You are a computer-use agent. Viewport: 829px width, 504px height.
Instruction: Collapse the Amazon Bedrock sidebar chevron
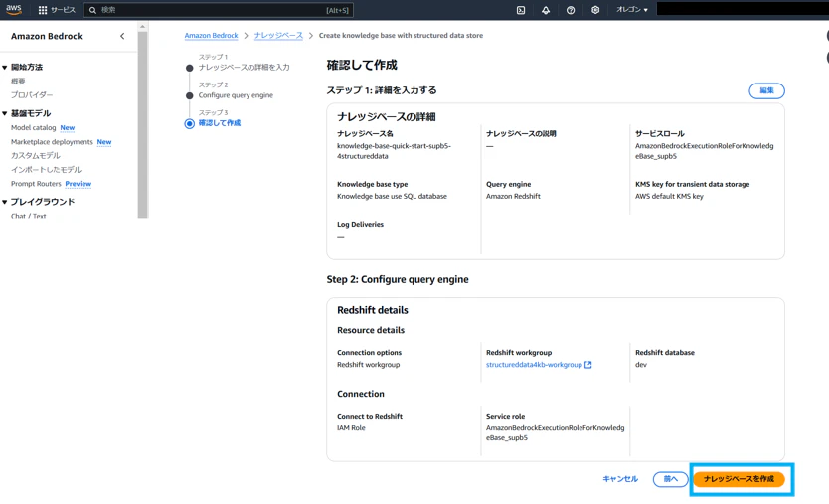click(122, 36)
